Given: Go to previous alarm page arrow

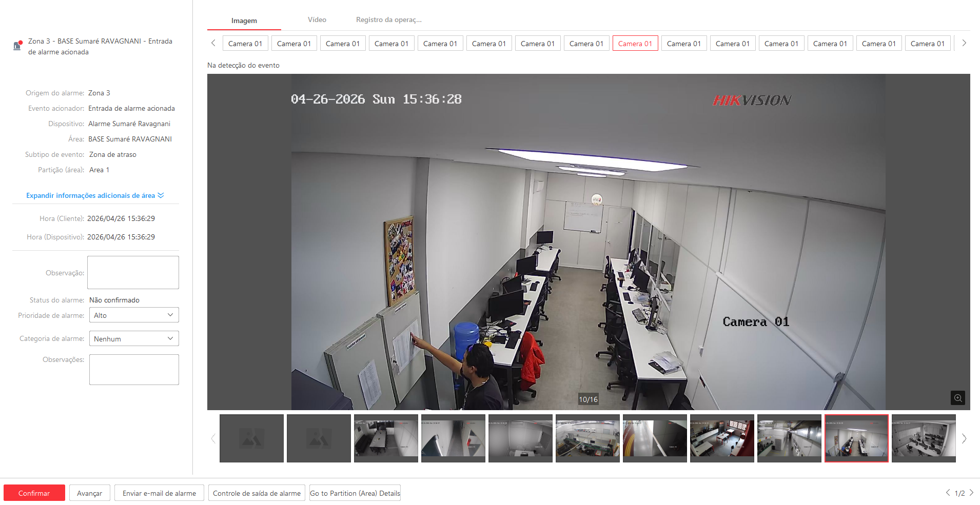Looking at the screenshot, I should [948, 493].
